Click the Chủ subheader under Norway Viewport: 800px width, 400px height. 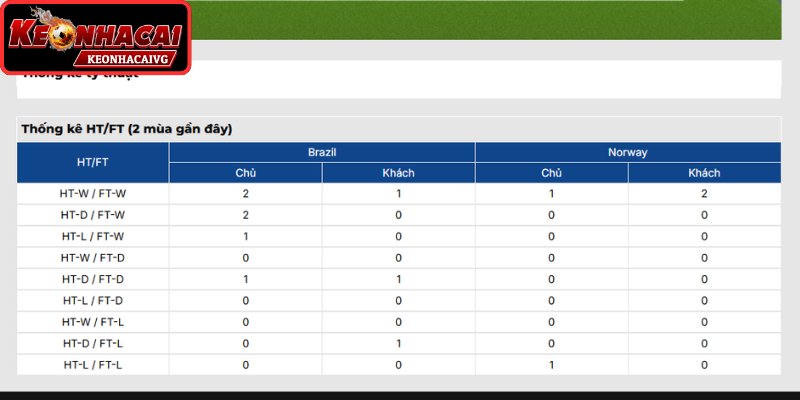pyautogui.click(x=552, y=173)
